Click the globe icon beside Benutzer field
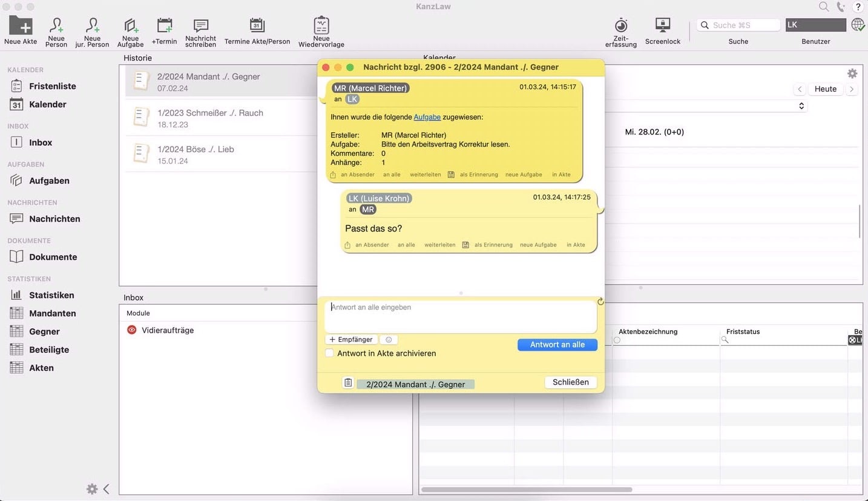Viewport: 868px width, 501px height. click(858, 25)
